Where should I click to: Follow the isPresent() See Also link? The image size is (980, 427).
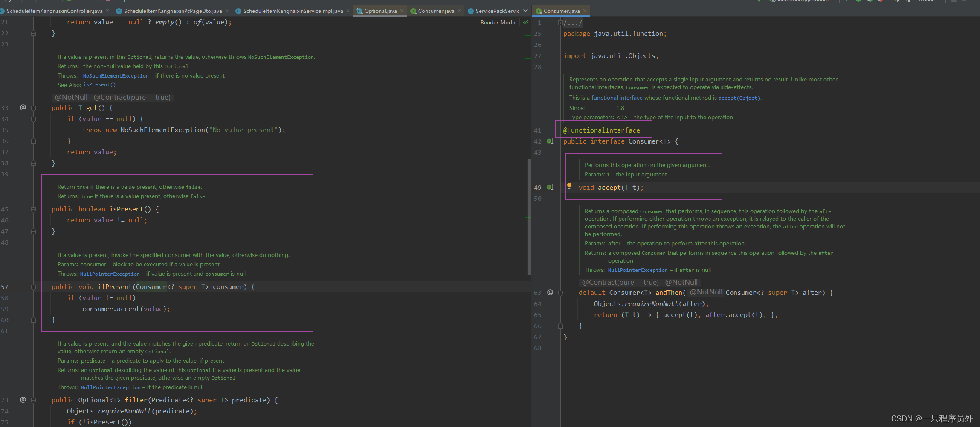coord(99,85)
